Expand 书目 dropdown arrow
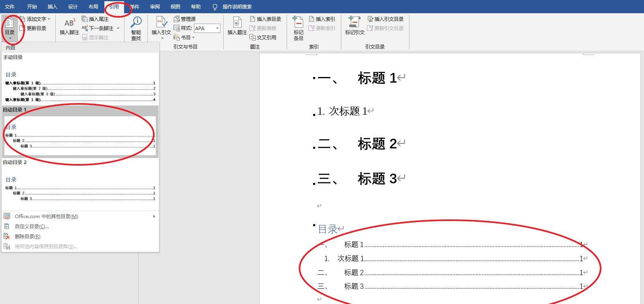644x304 pixels. pos(193,37)
